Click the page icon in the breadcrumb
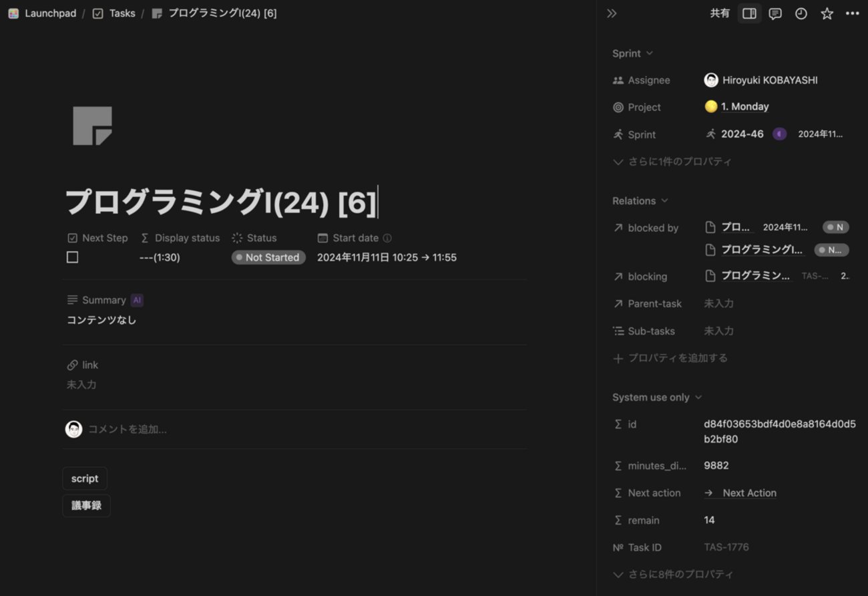Image resolution: width=868 pixels, height=596 pixels. [x=157, y=13]
